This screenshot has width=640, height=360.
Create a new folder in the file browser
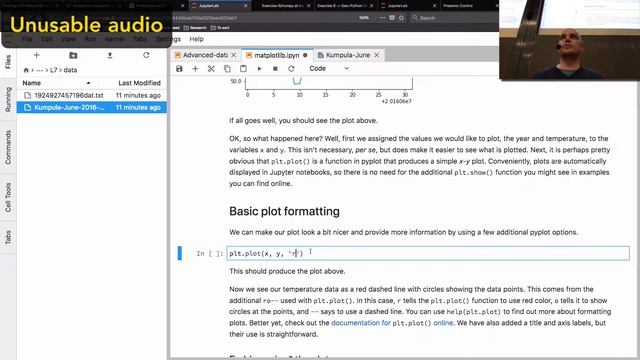(73, 55)
